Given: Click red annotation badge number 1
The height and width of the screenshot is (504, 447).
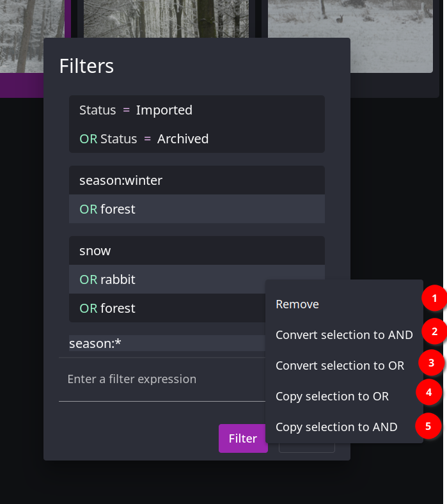Looking at the screenshot, I should point(434,298).
